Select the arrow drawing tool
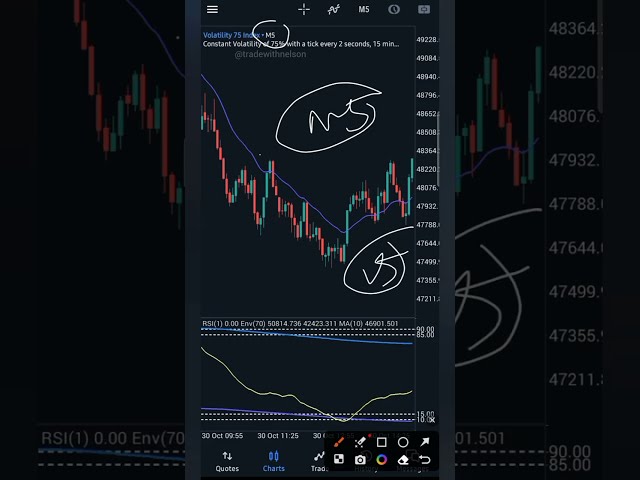640x480 pixels. [424, 442]
